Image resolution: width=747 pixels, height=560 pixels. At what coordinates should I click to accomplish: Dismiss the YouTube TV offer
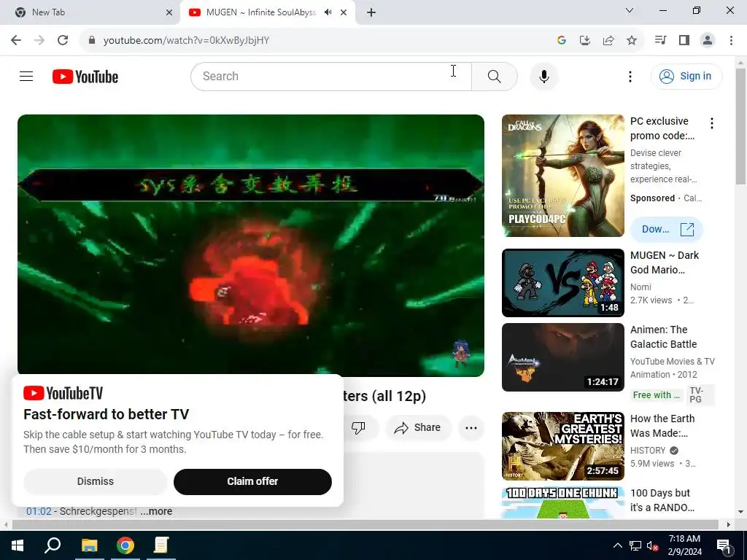pyautogui.click(x=96, y=481)
